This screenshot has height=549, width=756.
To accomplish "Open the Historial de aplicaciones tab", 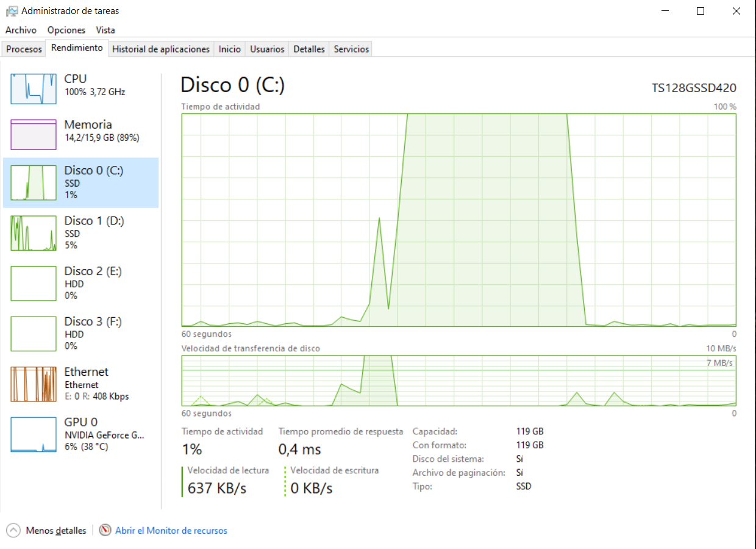I will (161, 49).
